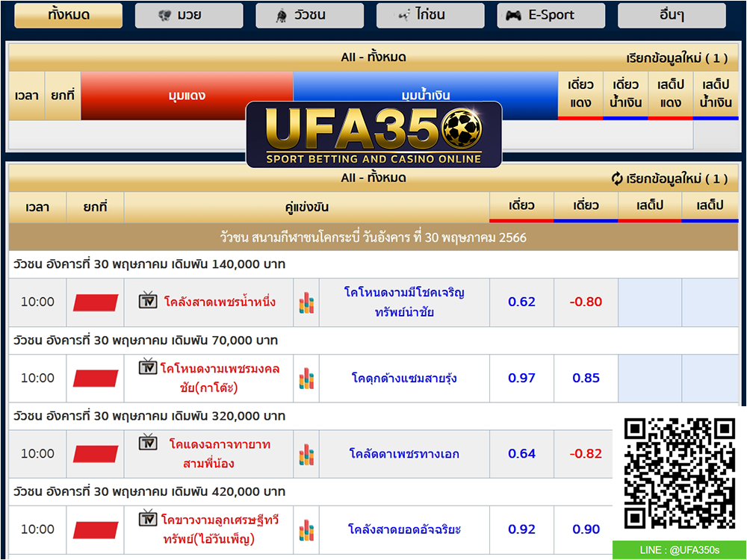Click the rooster icon on ไก่ชน tab

click(404, 16)
